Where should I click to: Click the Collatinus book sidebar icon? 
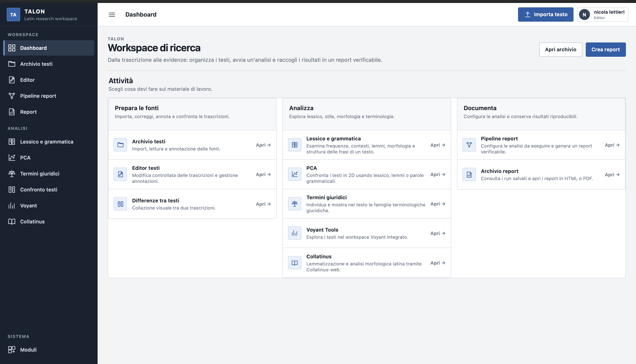point(12,222)
